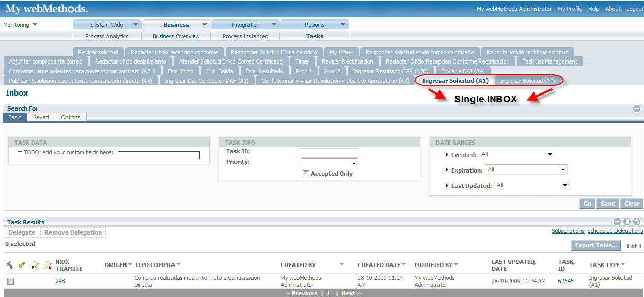Open tramite number 298 link
The width and height of the screenshot is (644, 297).
point(60,282)
